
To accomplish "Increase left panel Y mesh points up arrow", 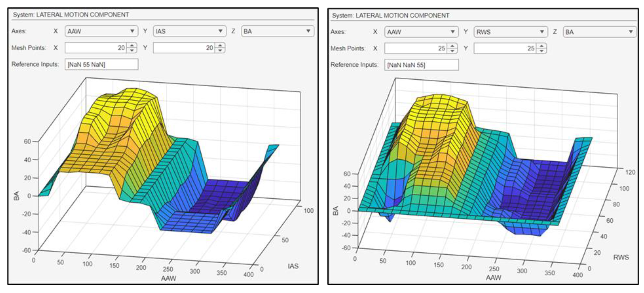I will click(x=220, y=45).
